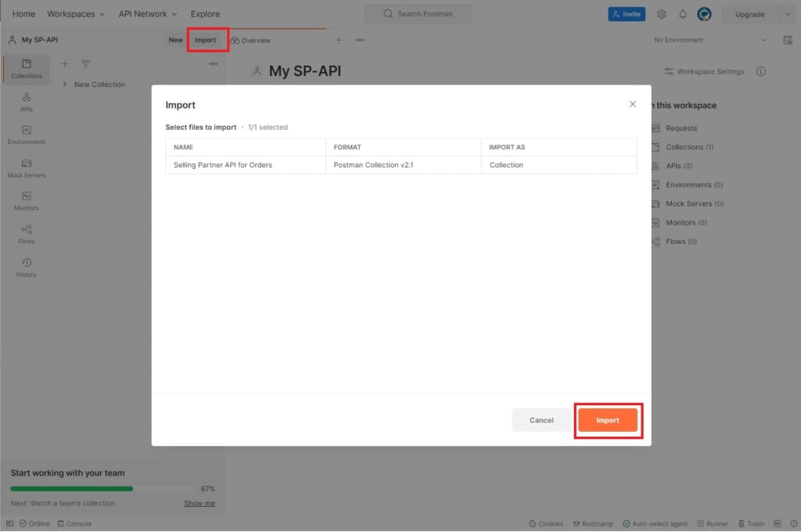Open the Runner from status bar
The width and height of the screenshot is (801, 532).
(713, 523)
